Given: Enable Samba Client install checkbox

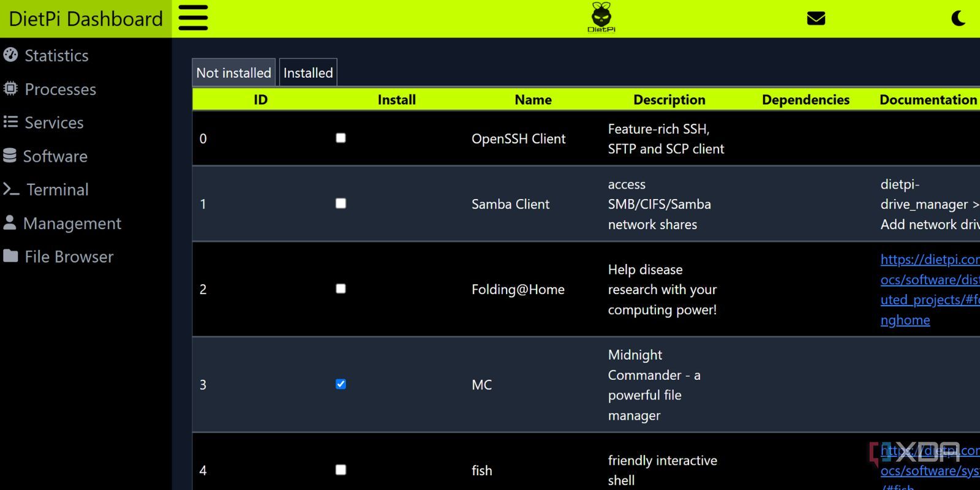Looking at the screenshot, I should click(x=341, y=203).
